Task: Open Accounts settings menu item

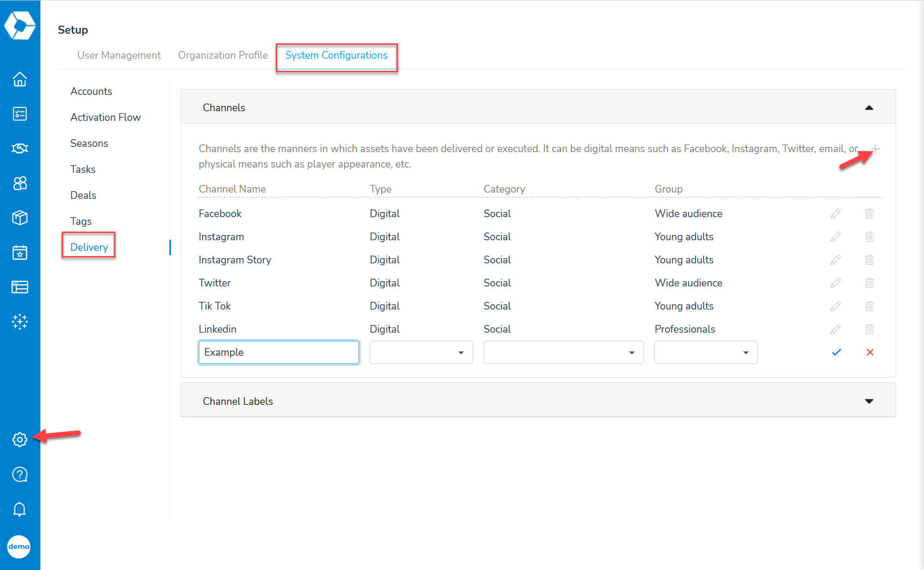Action: (x=91, y=91)
